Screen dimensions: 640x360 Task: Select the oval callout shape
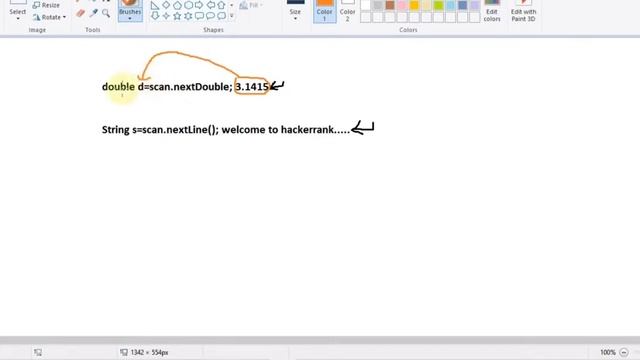pos(210,16)
